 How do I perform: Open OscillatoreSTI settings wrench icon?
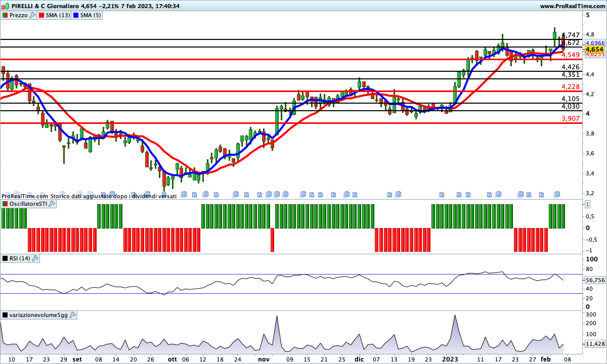pos(52,204)
